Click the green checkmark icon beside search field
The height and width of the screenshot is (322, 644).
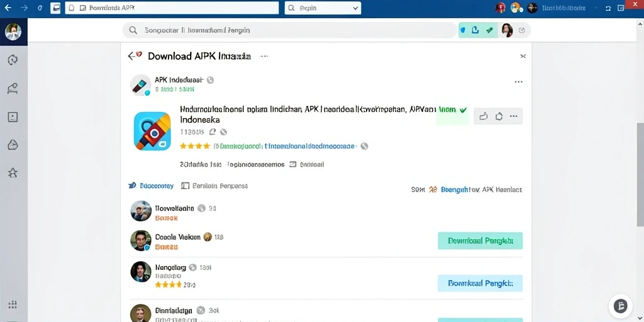(489, 30)
